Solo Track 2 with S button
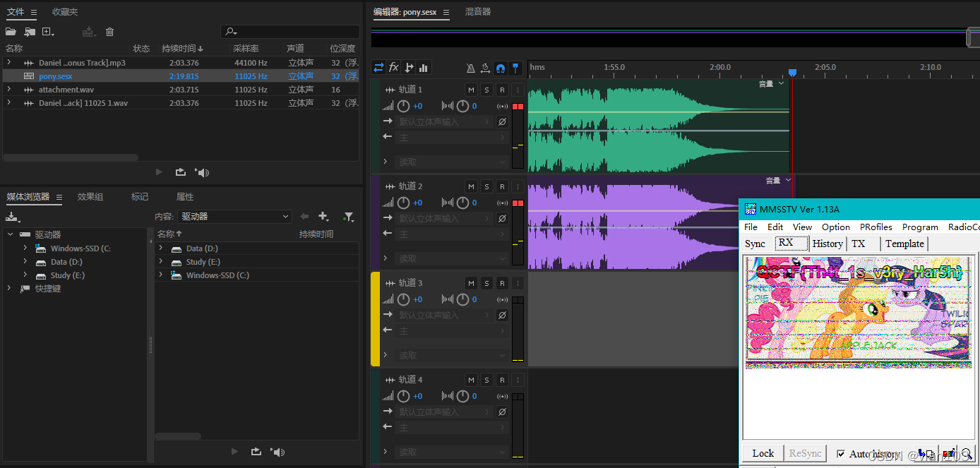 tap(486, 186)
